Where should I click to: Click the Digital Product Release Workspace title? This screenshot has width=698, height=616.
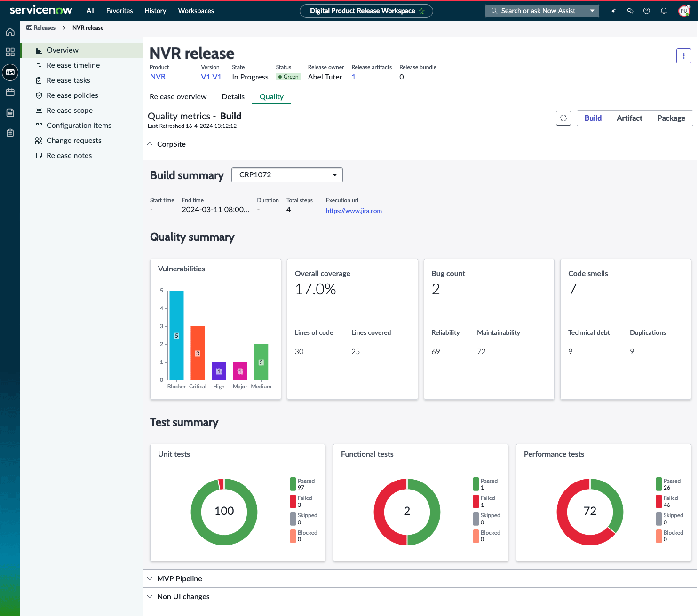363,11
